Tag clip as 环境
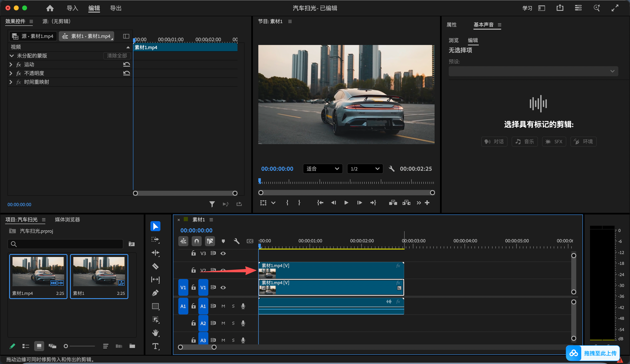 coord(583,142)
